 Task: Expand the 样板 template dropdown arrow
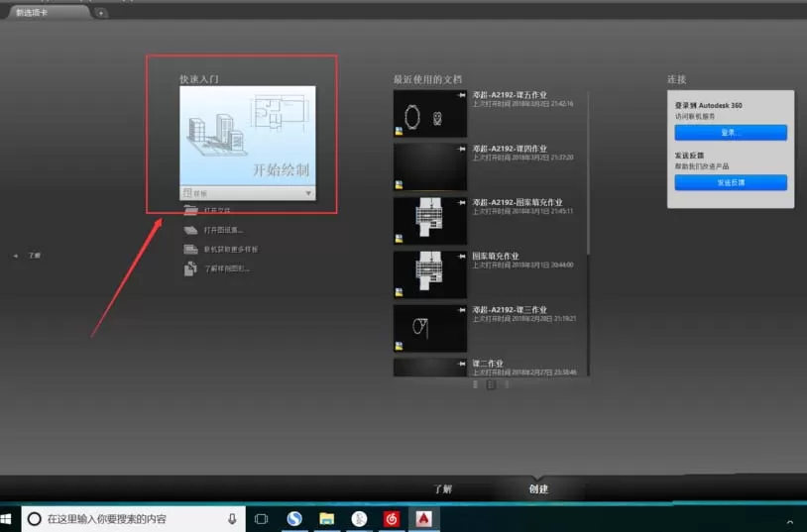pyautogui.click(x=308, y=193)
